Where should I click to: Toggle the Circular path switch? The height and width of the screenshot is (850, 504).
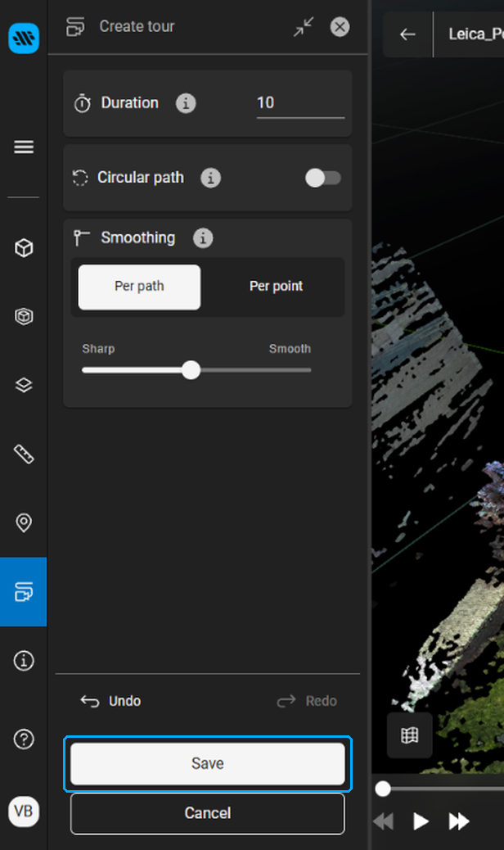point(323,178)
